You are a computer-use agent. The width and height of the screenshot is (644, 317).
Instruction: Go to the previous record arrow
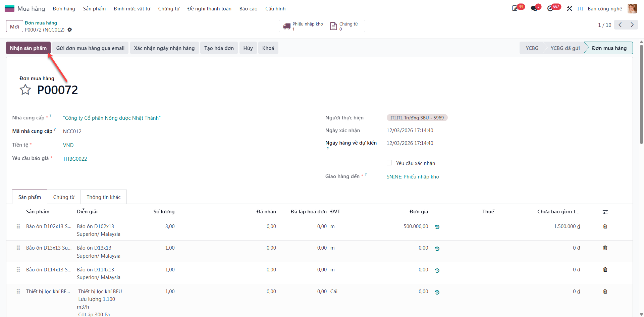(620, 25)
